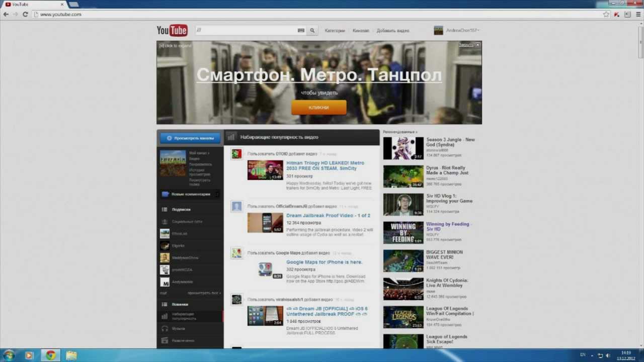The image size is (644, 362).
Task: Open viralvisualstv1 user avatar
Action: click(x=236, y=300)
